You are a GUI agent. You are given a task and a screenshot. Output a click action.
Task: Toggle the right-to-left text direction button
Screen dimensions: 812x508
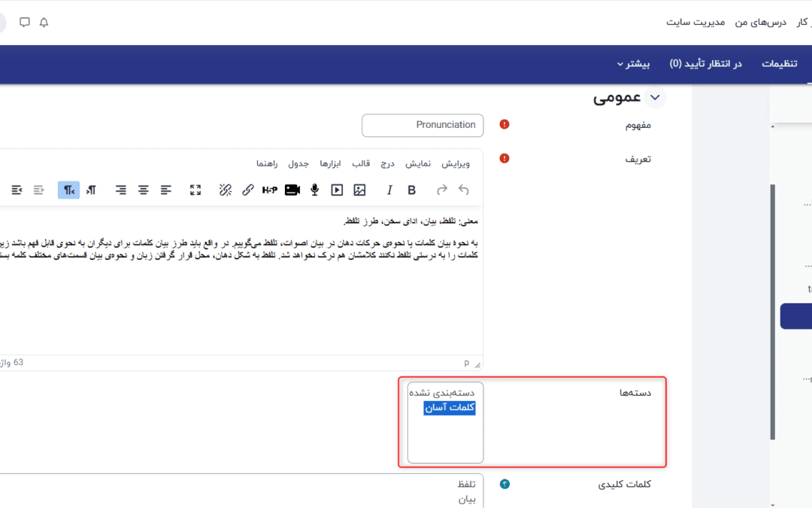point(69,190)
